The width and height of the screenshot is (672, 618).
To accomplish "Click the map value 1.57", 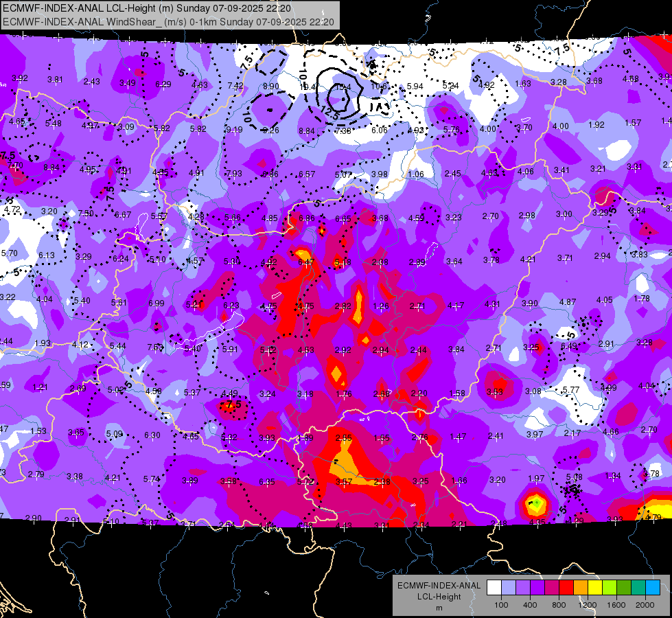I will pyautogui.click(x=633, y=123).
